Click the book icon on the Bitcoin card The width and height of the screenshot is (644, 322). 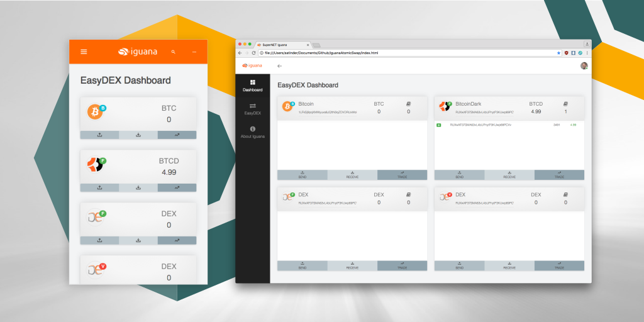click(x=408, y=104)
